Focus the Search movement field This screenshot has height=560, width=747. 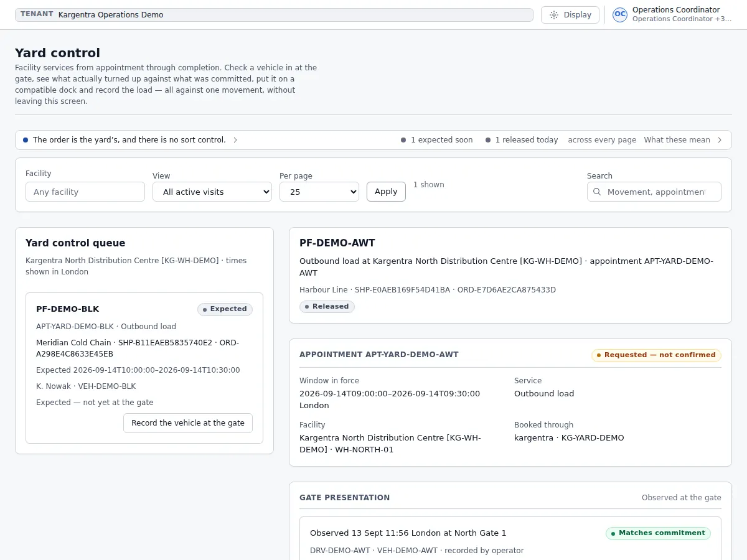click(654, 192)
